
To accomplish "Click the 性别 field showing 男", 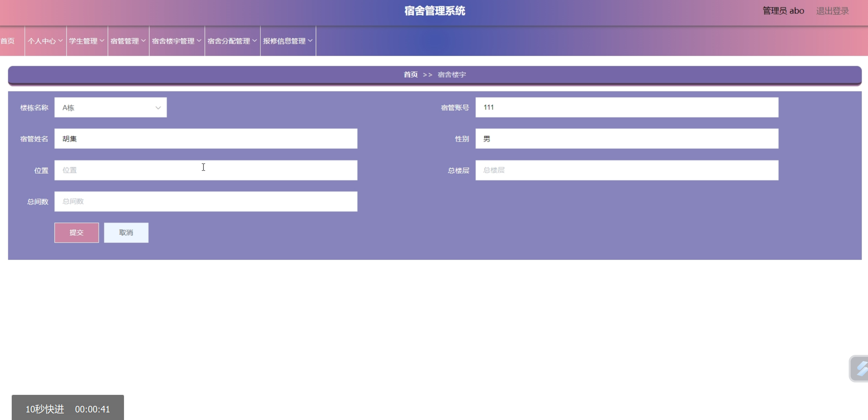I will tap(627, 139).
